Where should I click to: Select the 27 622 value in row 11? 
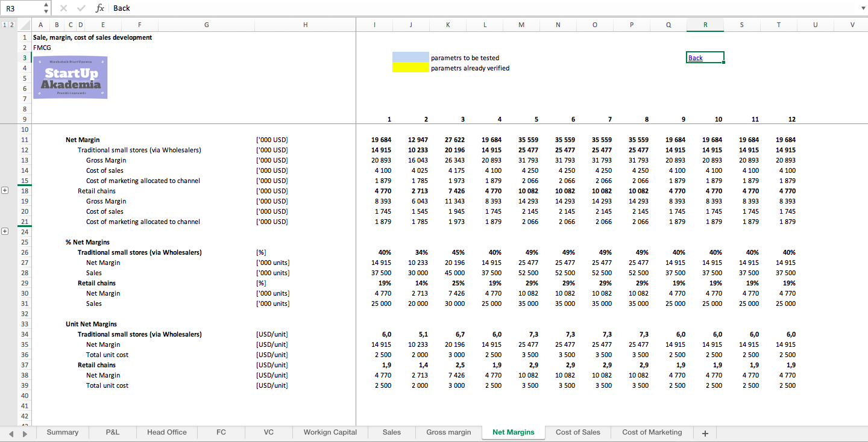tap(455, 140)
